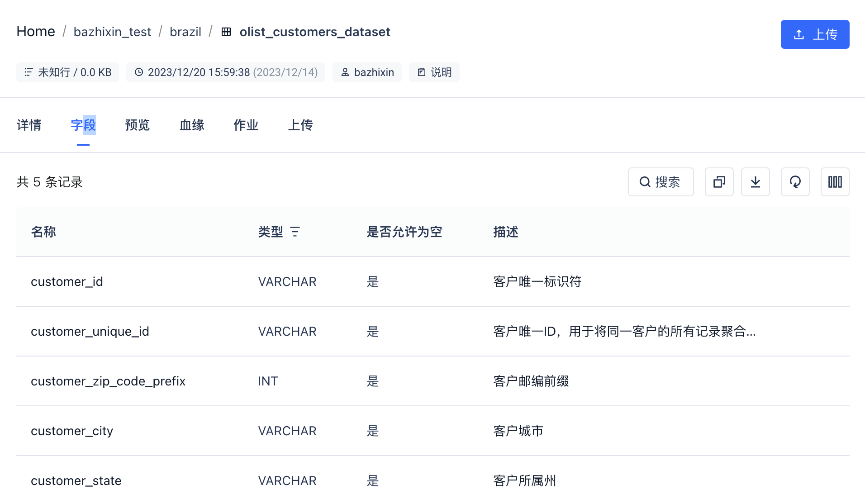Switch to the 详情 tab
The width and height of the screenshot is (865, 504).
coord(29,125)
